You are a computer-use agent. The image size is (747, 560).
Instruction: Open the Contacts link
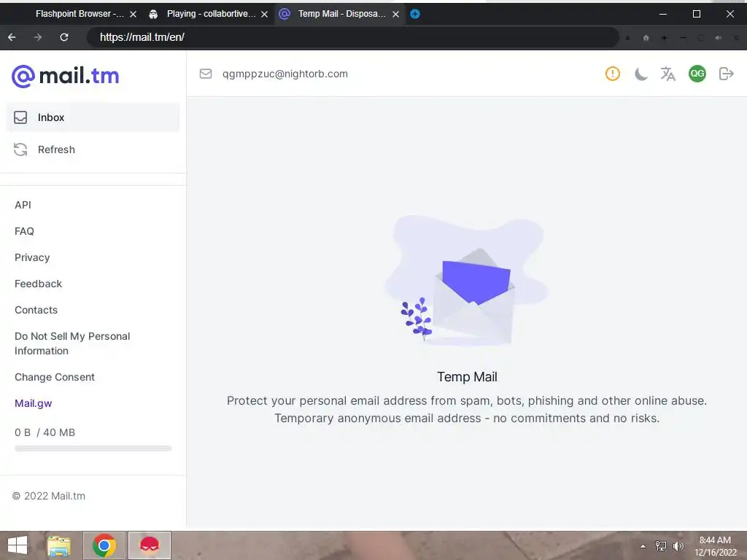36,310
